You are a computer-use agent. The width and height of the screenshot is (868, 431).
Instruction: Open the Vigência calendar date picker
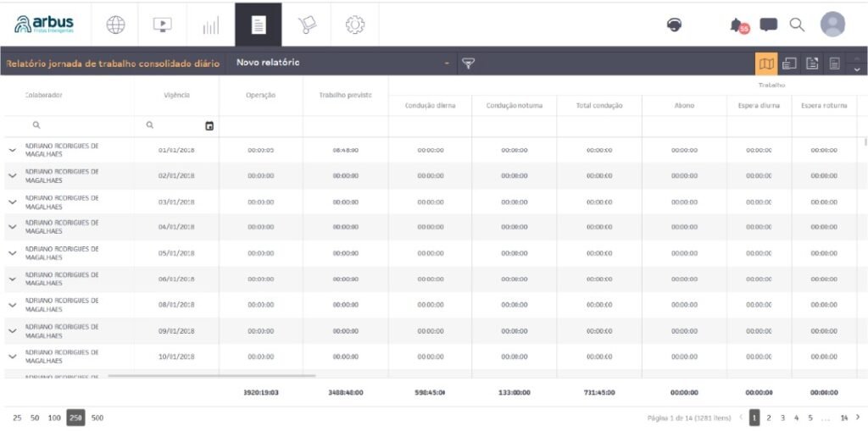pyautogui.click(x=209, y=126)
